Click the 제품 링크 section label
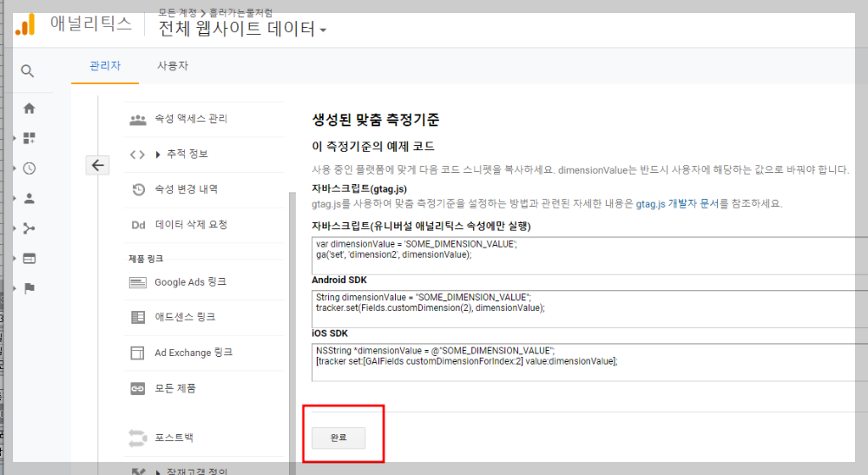Viewport: 868px width, 475px height. [146, 259]
